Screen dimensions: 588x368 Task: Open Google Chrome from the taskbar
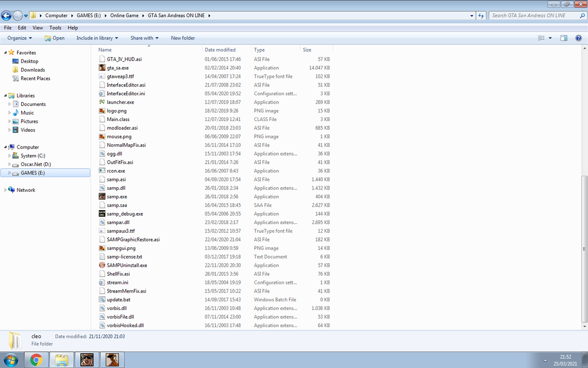pyautogui.click(x=36, y=360)
